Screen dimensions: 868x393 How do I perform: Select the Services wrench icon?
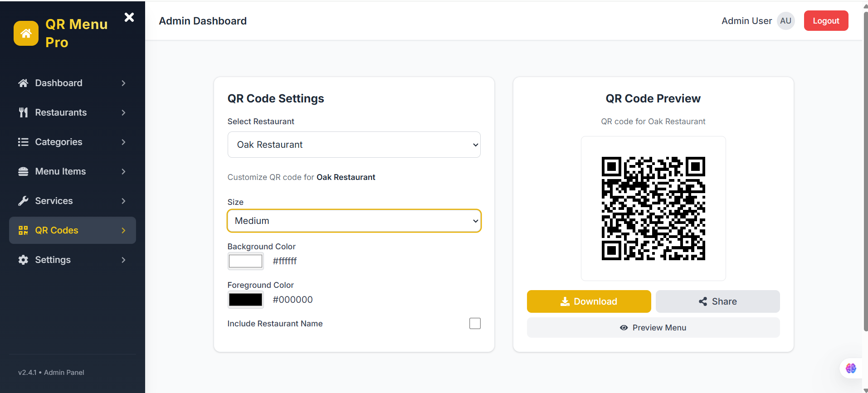coord(23,201)
